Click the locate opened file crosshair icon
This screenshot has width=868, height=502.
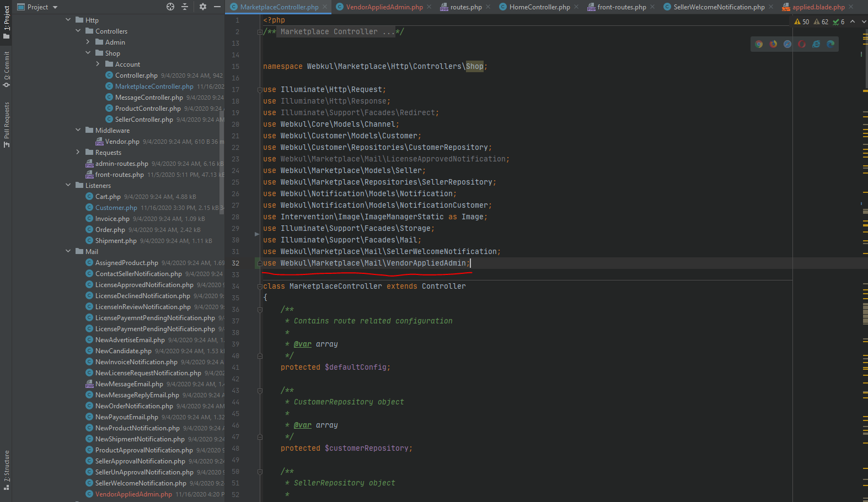[170, 7]
